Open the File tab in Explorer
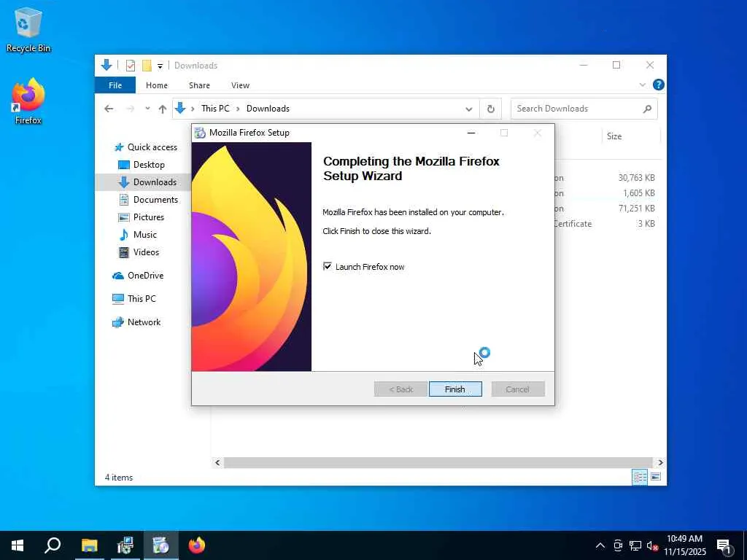This screenshot has width=747, height=560. [115, 85]
